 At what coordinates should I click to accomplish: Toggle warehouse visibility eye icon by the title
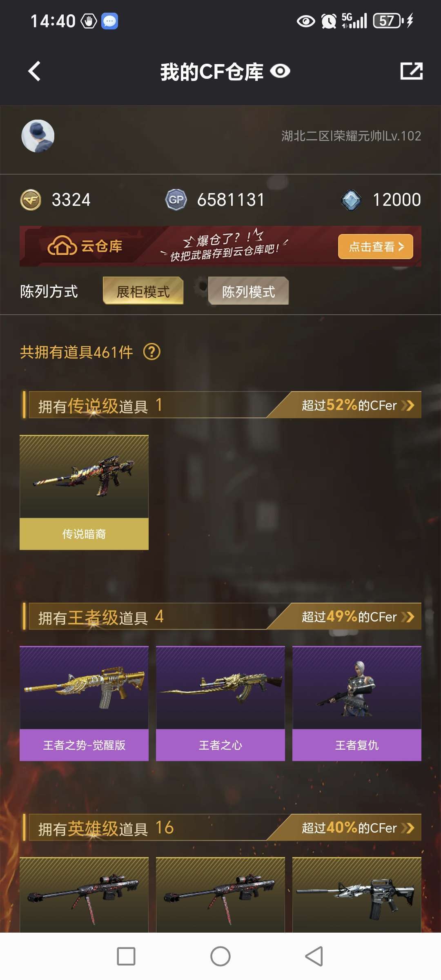pyautogui.click(x=280, y=71)
